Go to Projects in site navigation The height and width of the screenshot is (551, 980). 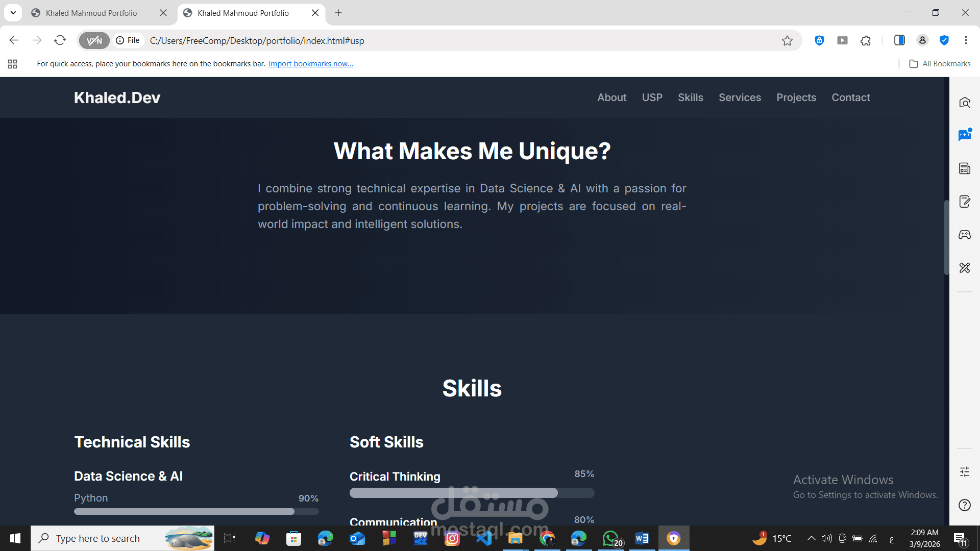pyautogui.click(x=796, y=97)
